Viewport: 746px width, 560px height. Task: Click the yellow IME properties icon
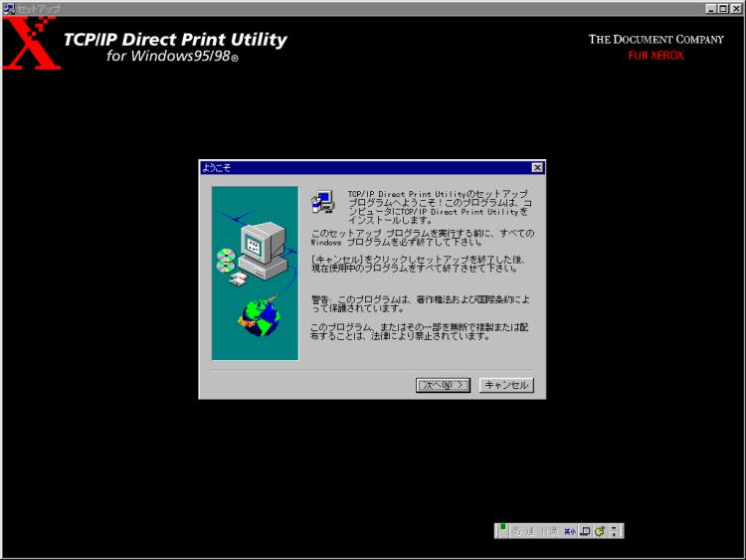(x=600, y=531)
